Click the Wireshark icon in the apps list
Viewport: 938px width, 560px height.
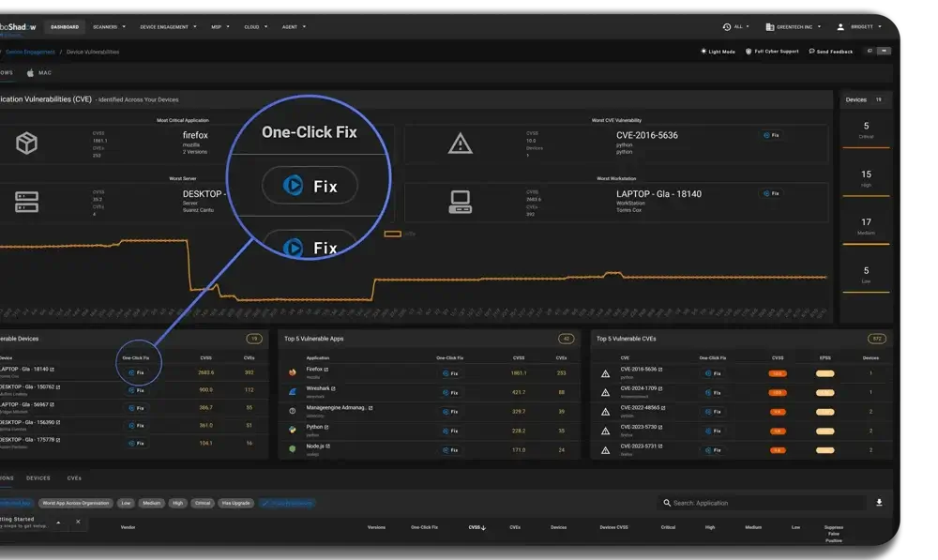coord(293,391)
